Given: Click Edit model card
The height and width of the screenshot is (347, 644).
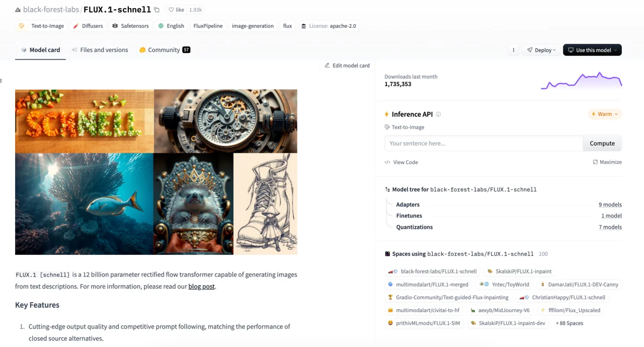Looking at the screenshot, I should 347,65.
